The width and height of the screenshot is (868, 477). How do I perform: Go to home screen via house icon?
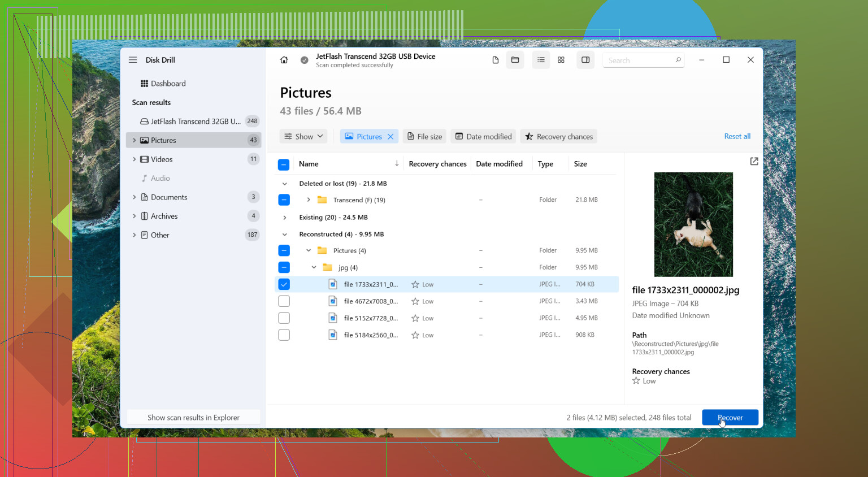284,60
